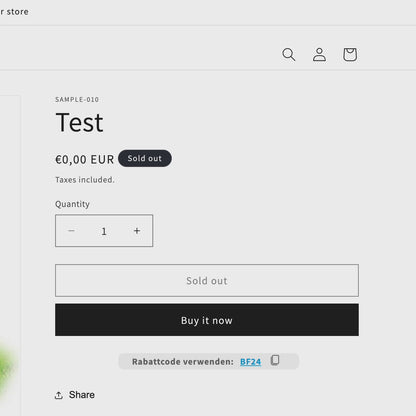
Task: Decrease quantity with minus button
Action: (71, 231)
